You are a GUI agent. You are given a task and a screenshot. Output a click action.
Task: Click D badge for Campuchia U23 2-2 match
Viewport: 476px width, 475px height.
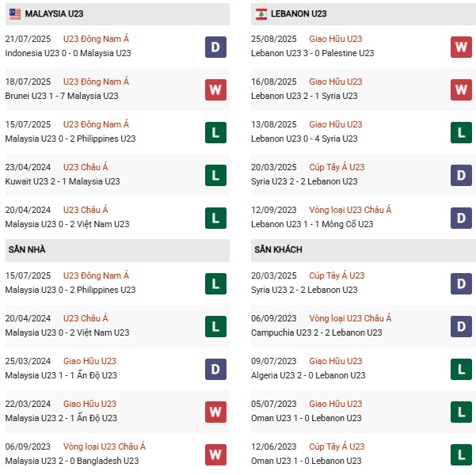click(462, 325)
